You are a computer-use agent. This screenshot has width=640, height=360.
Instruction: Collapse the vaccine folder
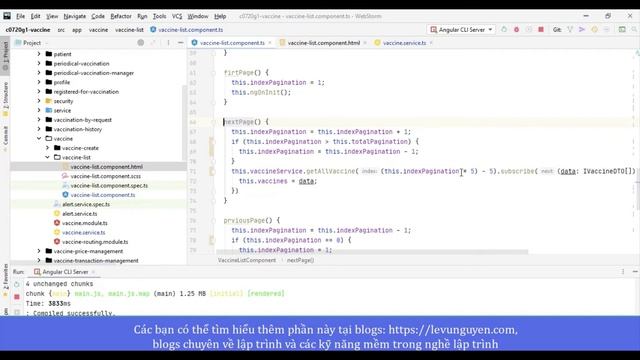click(39, 138)
